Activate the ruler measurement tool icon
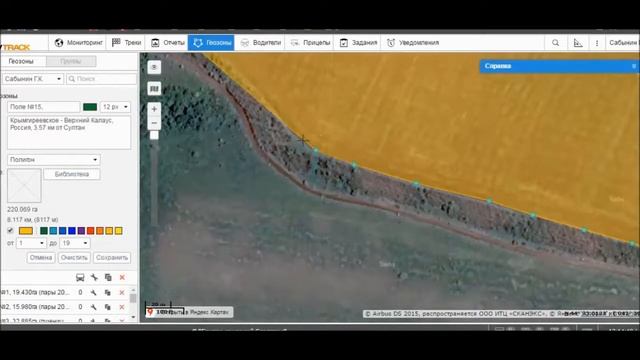640x360 pixels. click(578, 42)
